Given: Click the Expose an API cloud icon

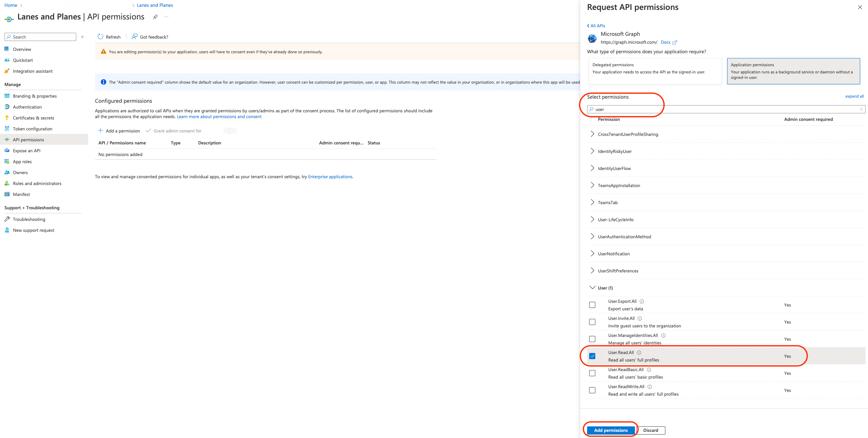Looking at the screenshot, I should pos(7,151).
